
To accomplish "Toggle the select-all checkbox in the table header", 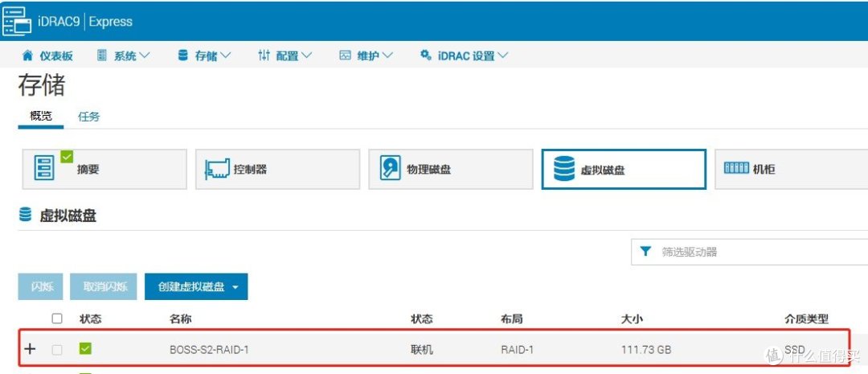I will point(57,319).
